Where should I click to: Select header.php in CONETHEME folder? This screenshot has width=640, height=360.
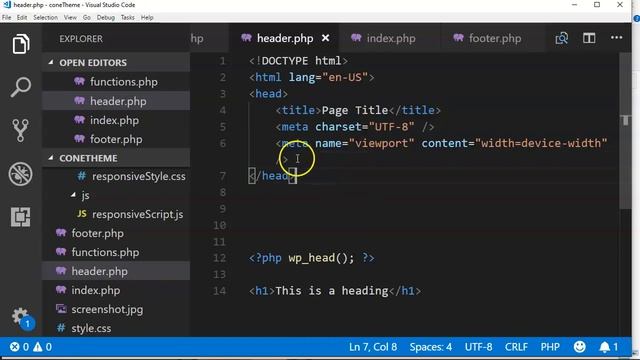(x=116, y=271)
